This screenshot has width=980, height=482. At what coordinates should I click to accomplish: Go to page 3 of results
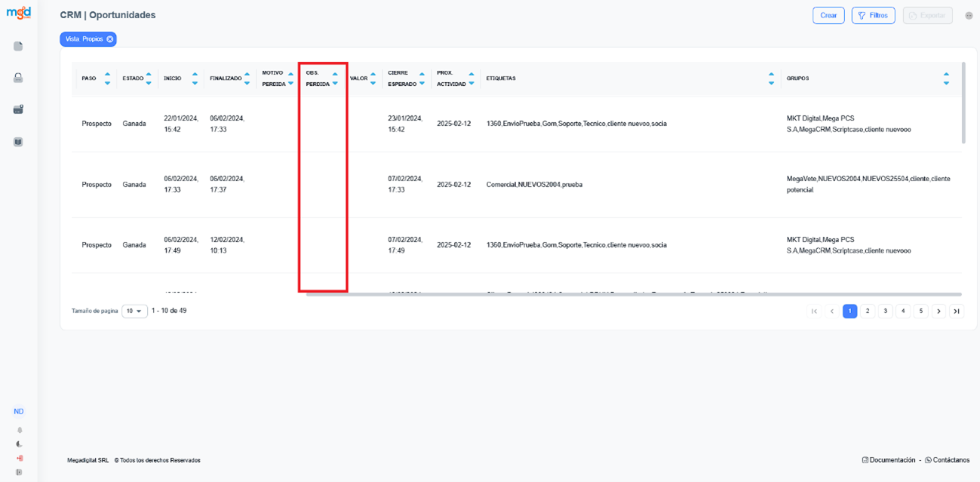(x=886, y=311)
